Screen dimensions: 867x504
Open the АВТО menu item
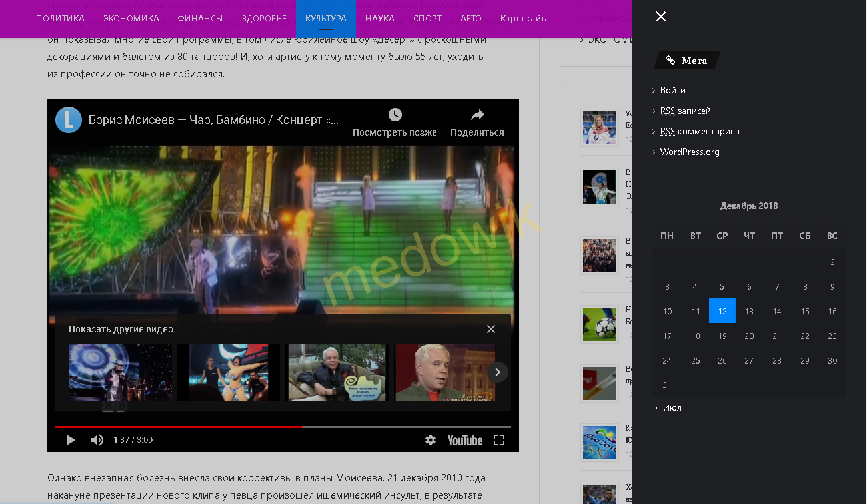[x=471, y=19]
